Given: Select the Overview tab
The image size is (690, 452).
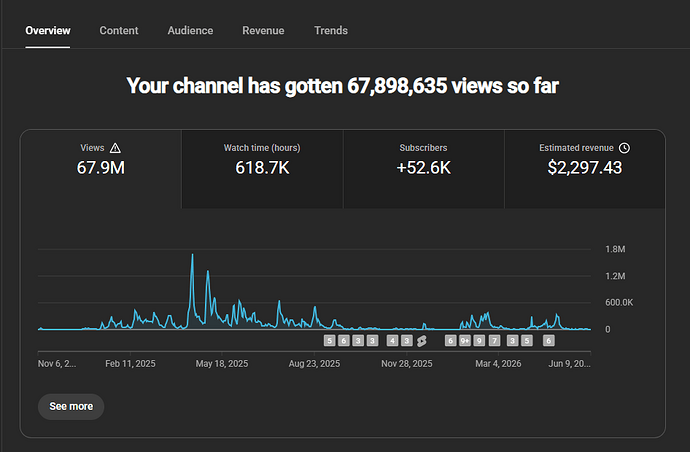Looking at the screenshot, I should (x=48, y=30).
